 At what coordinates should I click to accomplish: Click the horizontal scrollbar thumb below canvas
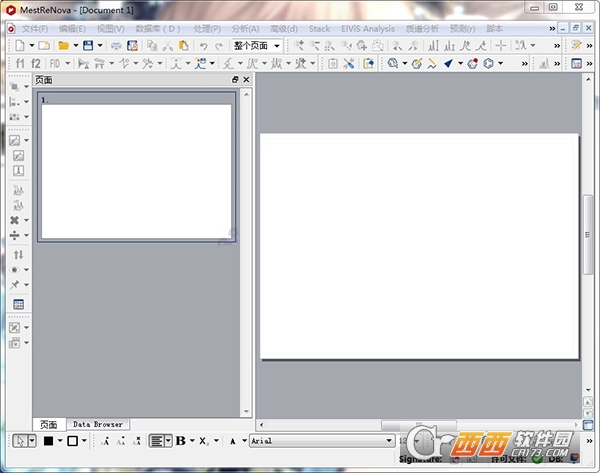[x=419, y=425]
